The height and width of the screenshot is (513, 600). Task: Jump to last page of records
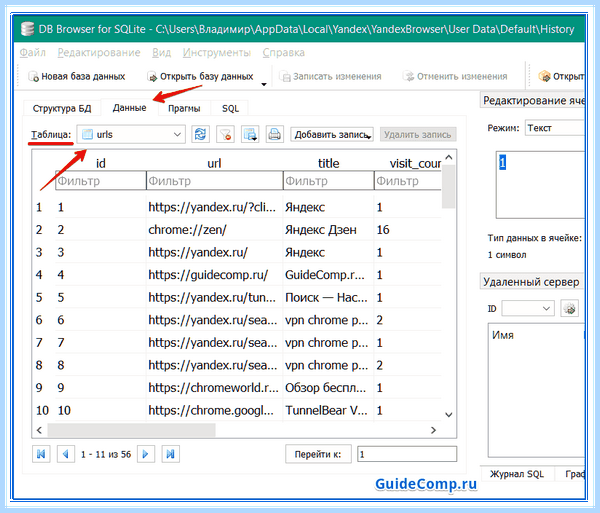click(x=171, y=454)
